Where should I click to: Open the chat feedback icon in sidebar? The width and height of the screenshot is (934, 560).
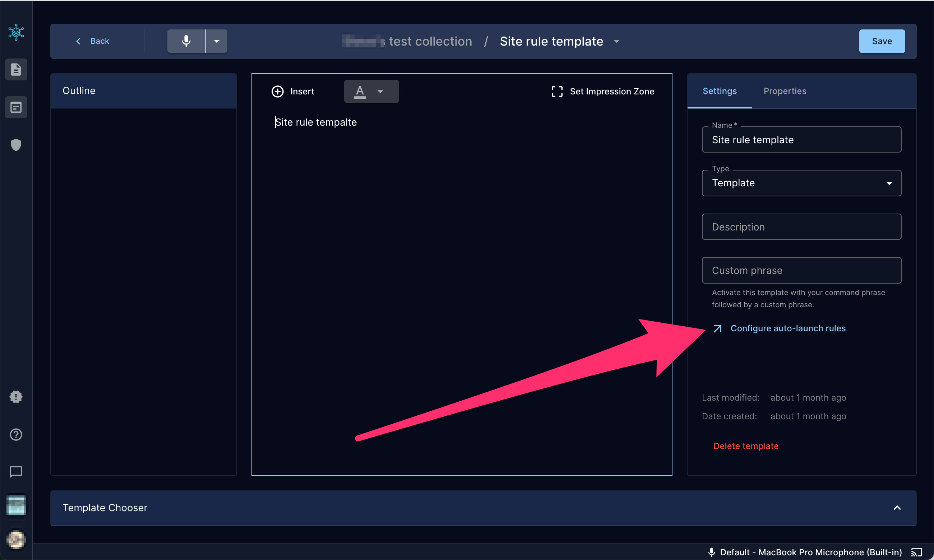[x=16, y=472]
